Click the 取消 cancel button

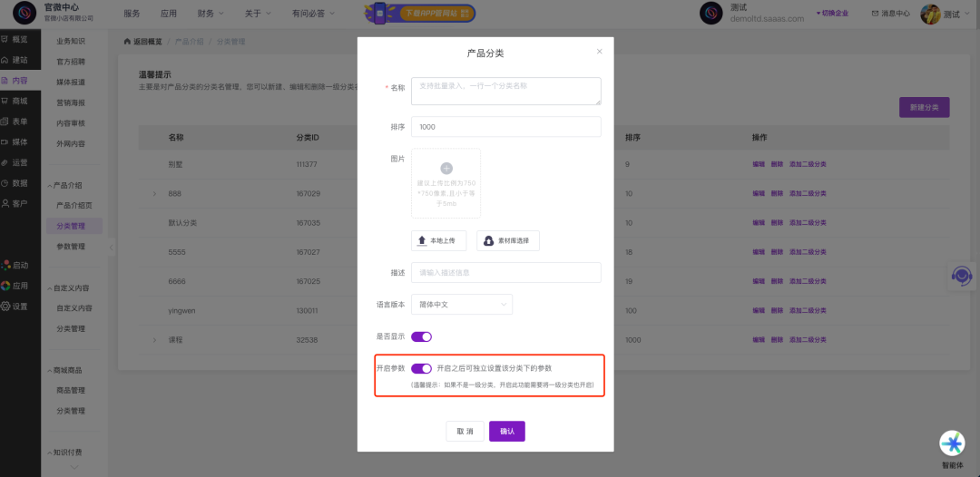(465, 432)
